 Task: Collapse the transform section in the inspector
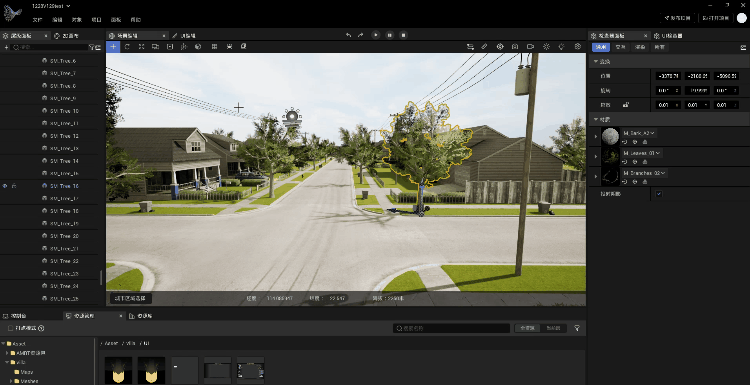(596, 62)
